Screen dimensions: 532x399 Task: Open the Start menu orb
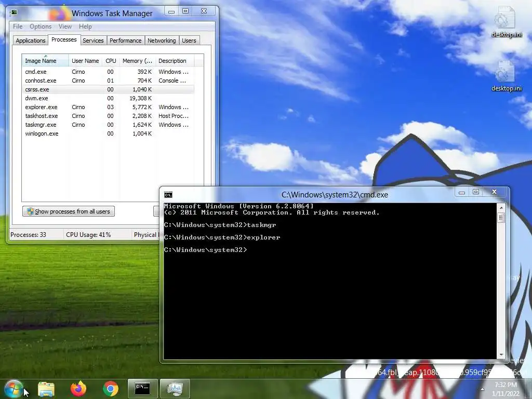click(x=14, y=389)
